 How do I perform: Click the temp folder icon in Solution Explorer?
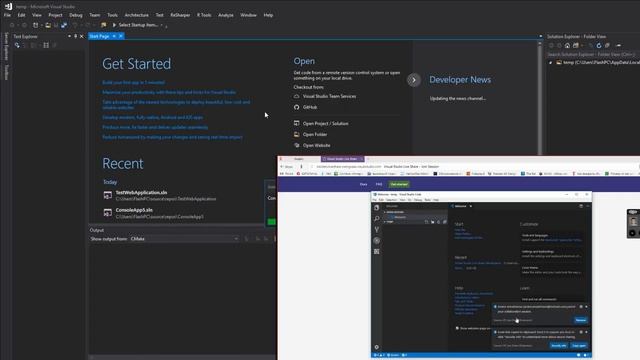559,62
